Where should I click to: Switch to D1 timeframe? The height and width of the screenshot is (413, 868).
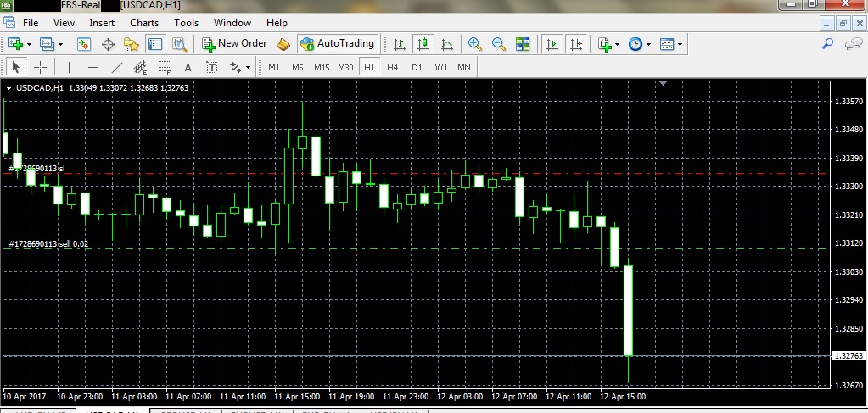[x=417, y=68]
